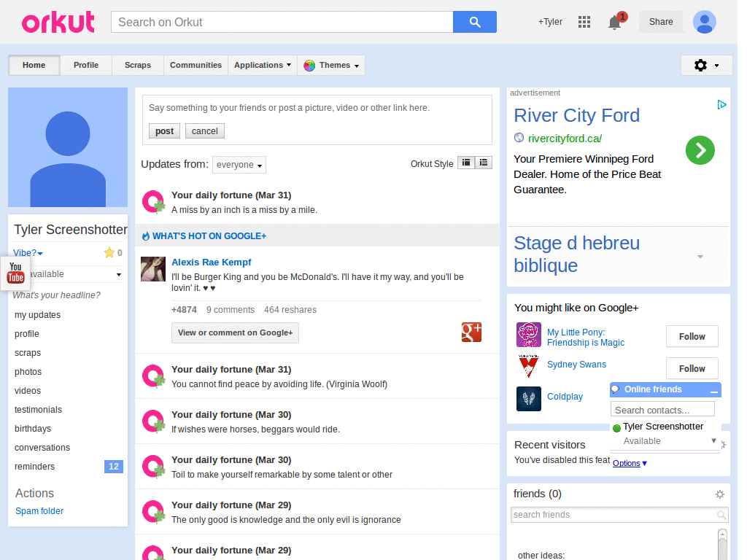Focus the status update text box

click(317, 108)
